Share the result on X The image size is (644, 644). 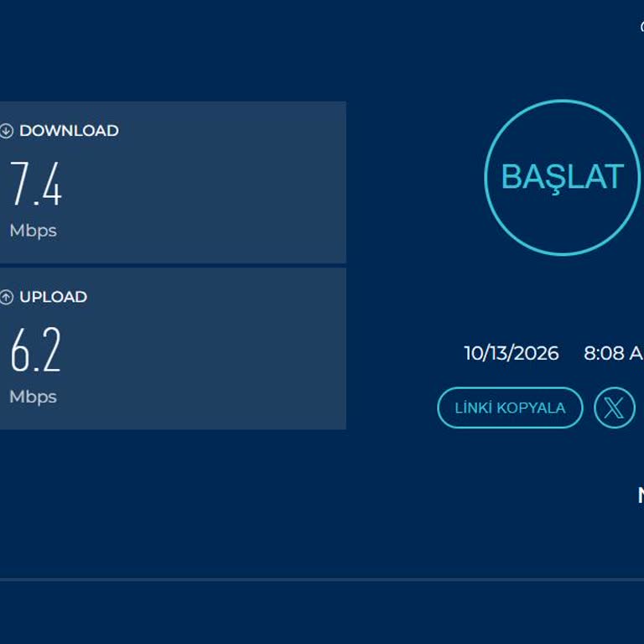click(615, 408)
